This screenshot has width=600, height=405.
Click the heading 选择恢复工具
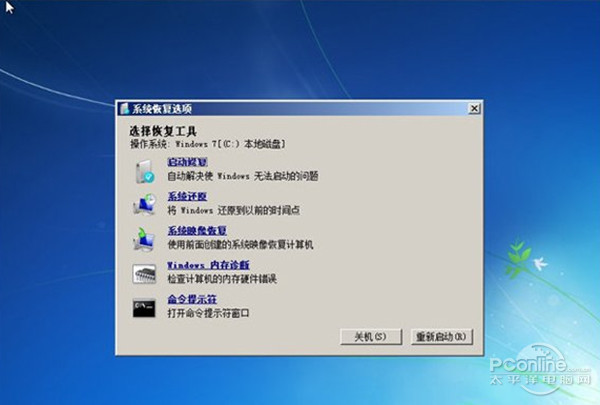pos(163,131)
